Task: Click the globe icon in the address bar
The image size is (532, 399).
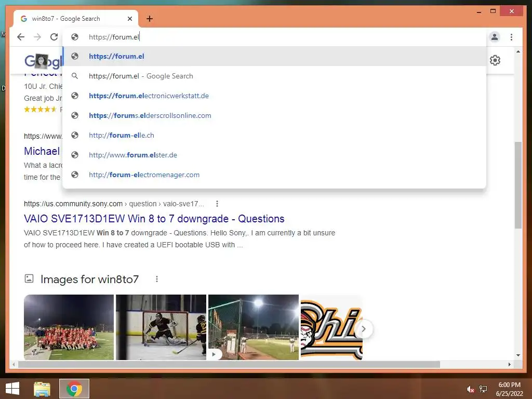Action: point(75,37)
